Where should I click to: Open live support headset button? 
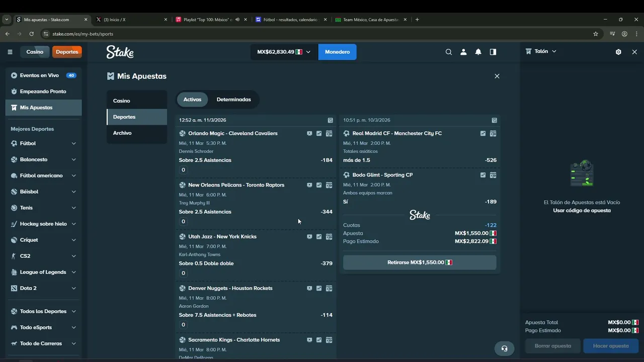pos(505,348)
